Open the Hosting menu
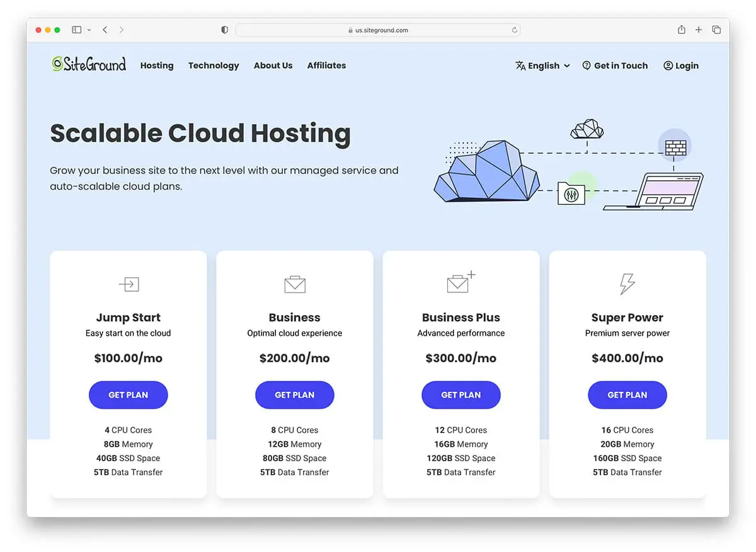756x552 pixels. (157, 66)
